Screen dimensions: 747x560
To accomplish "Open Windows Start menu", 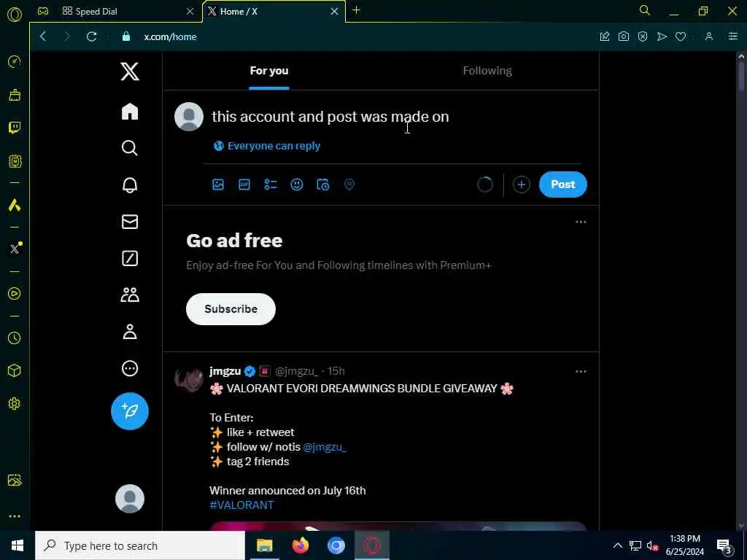I will coord(18,545).
